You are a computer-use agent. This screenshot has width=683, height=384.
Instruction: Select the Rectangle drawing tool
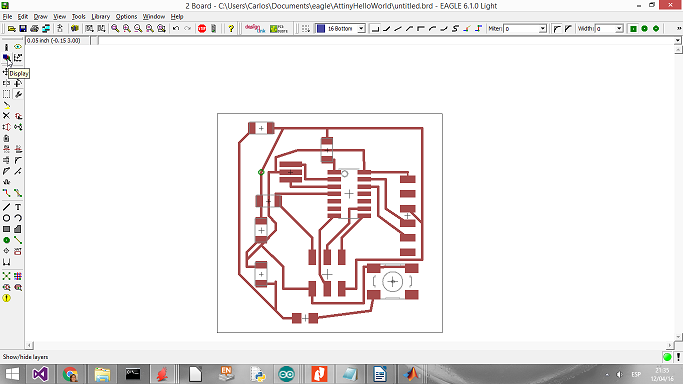tap(7, 229)
